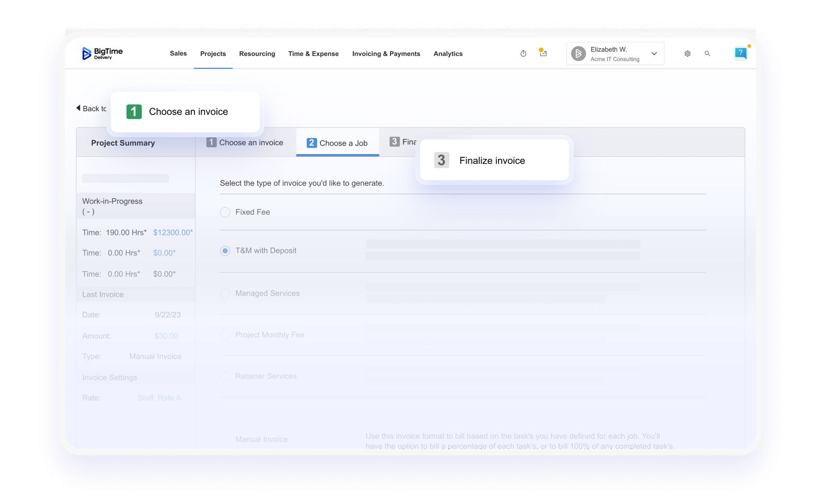
Task: Open the timer stopwatch icon
Action: [x=523, y=54]
